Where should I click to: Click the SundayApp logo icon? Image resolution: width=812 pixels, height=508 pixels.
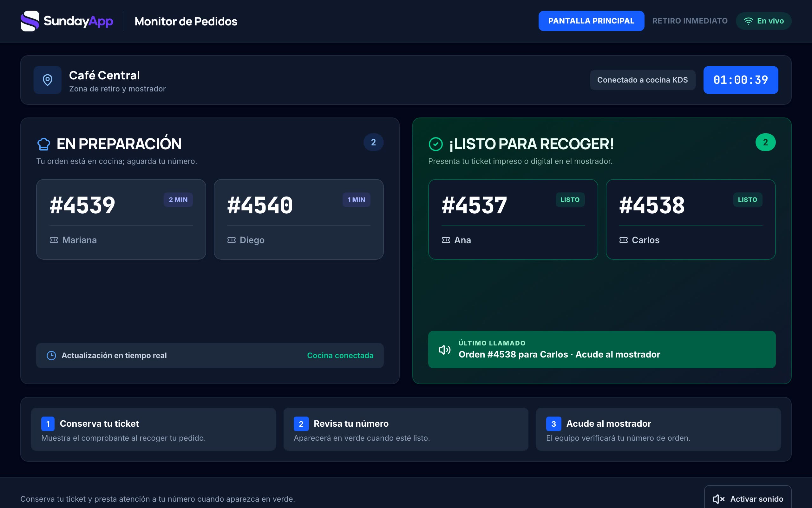[30, 21]
